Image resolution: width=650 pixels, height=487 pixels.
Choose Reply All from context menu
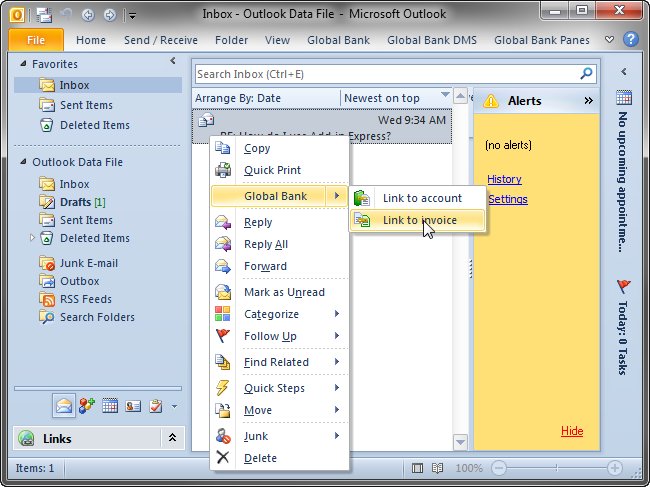pos(279,244)
